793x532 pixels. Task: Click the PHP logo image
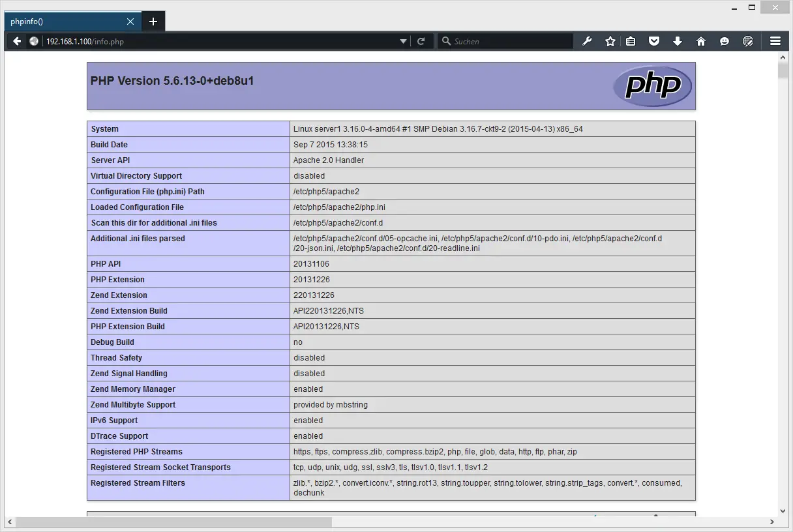652,86
